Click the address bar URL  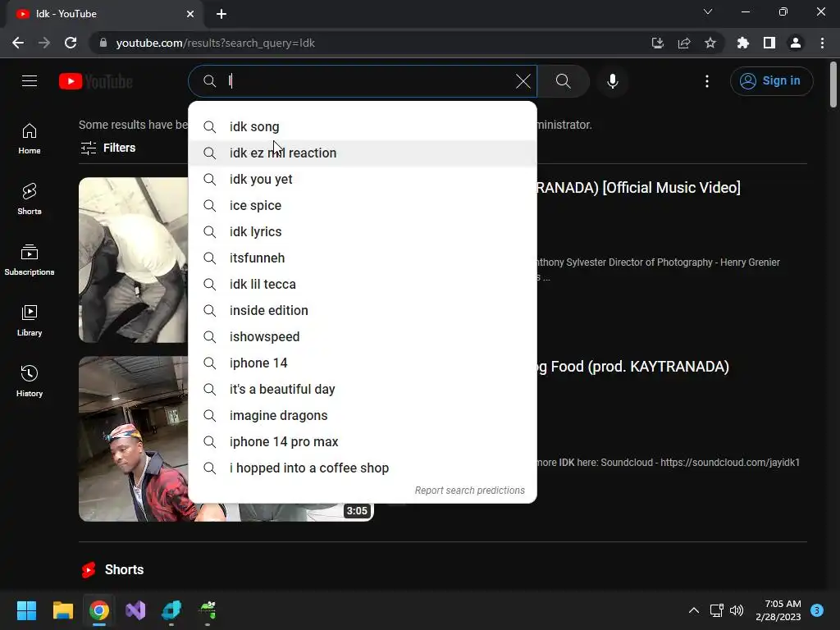(216, 43)
